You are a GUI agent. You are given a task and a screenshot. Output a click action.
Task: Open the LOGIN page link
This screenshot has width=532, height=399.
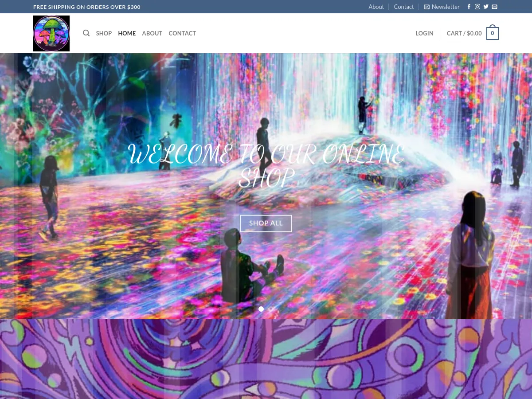pyautogui.click(x=424, y=33)
